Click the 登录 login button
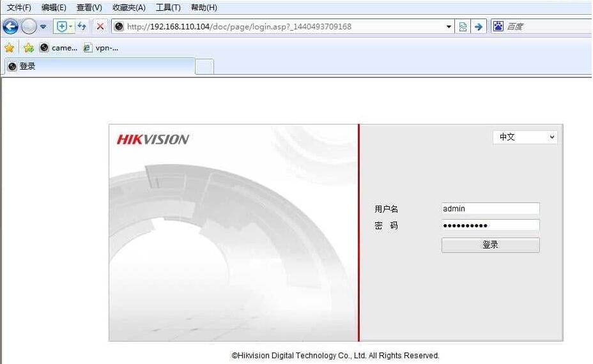 pos(490,245)
